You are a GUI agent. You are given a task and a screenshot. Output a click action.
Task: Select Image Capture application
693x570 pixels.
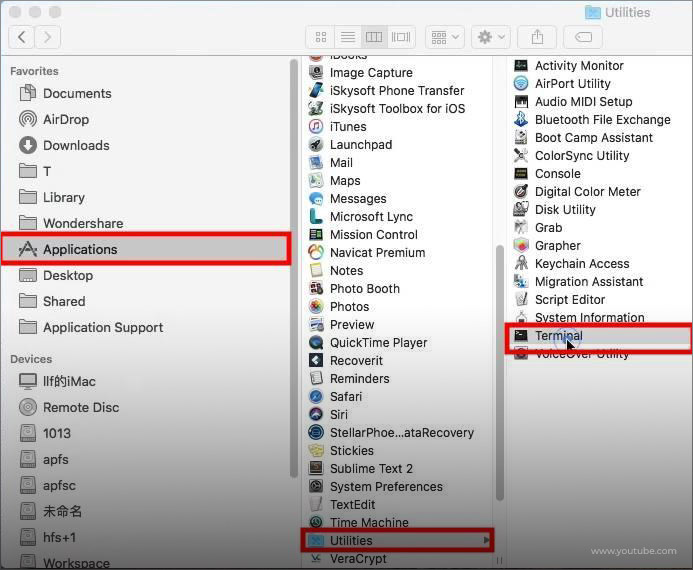pyautogui.click(x=361, y=72)
